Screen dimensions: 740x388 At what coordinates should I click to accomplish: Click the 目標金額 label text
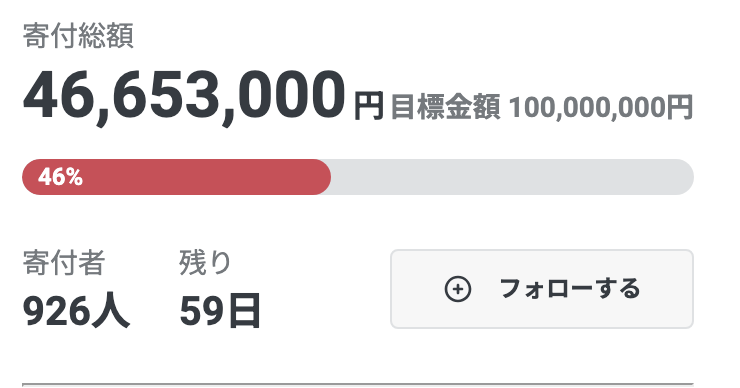445,107
